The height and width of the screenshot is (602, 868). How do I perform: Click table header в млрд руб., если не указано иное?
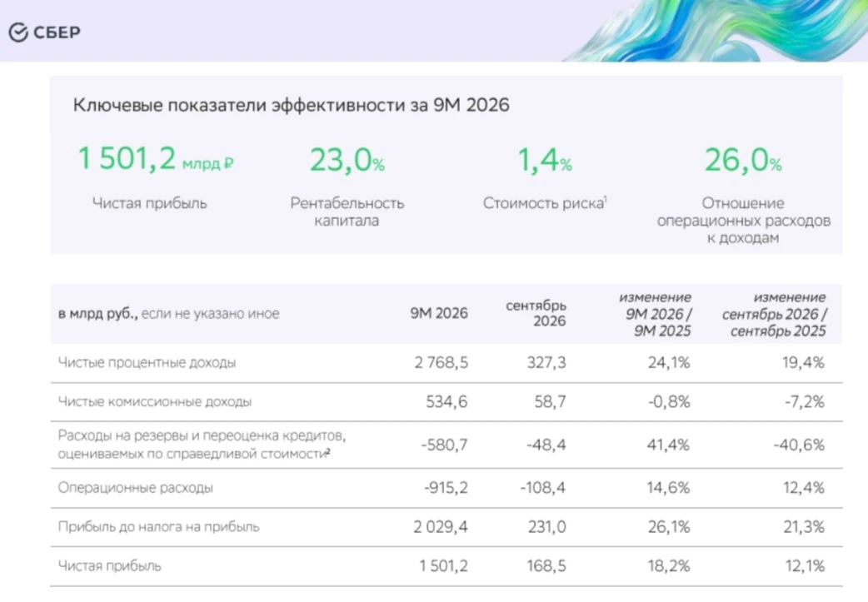pyautogui.click(x=169, y=314)
